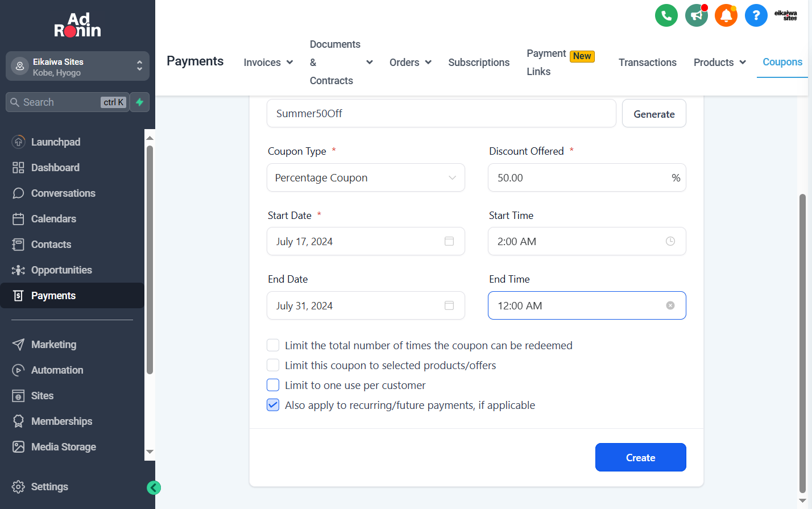Open the End Date calendar picker icon
The width and height of the screenshot is (812, 509).
pos(449,305)
